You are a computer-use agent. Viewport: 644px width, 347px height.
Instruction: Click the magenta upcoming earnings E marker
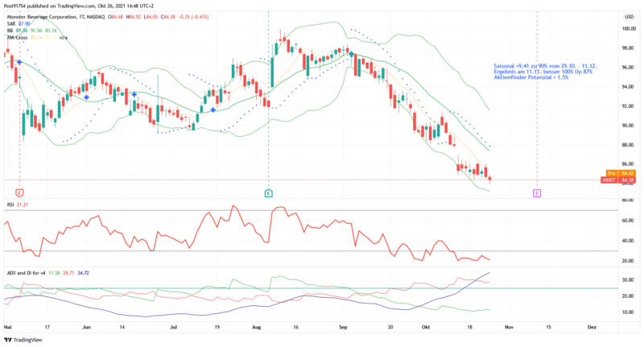[537, 192]
